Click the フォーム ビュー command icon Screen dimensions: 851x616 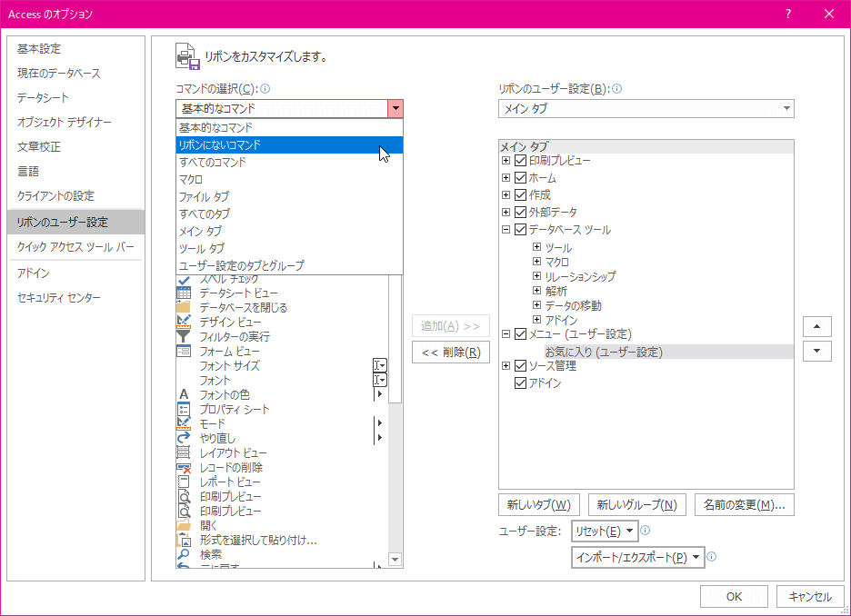coord(184,352)
